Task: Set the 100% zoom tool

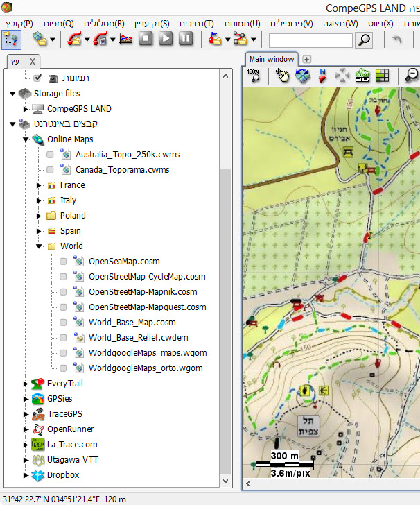Action: (x=254, y=76)
